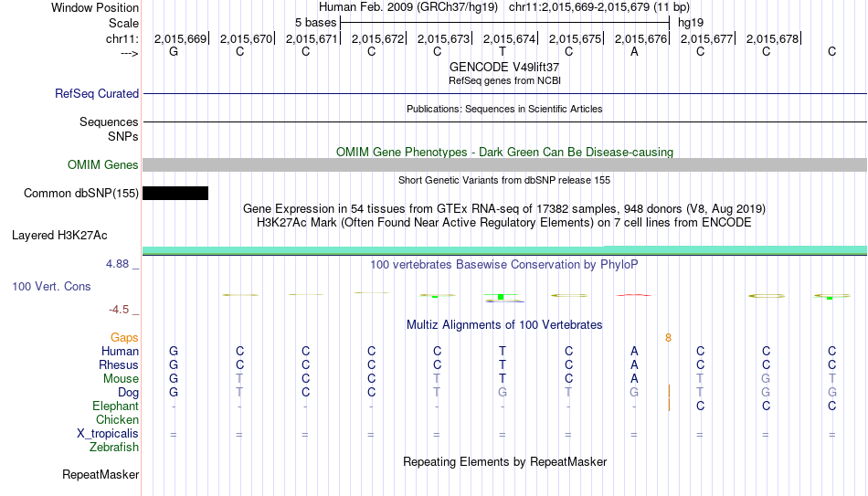Click the RefSeq Curated track label
The height and width of the screenshot is (496, 868).
(96, 93)
